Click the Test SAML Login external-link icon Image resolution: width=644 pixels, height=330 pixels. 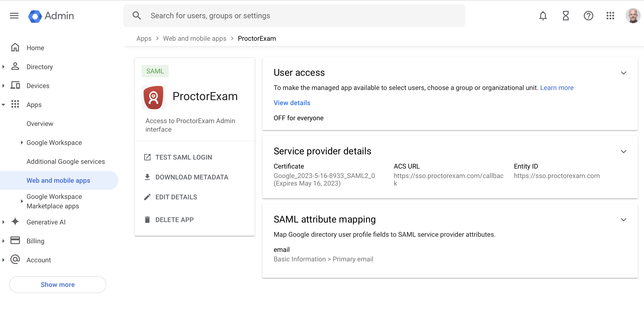tap(147, 157)
